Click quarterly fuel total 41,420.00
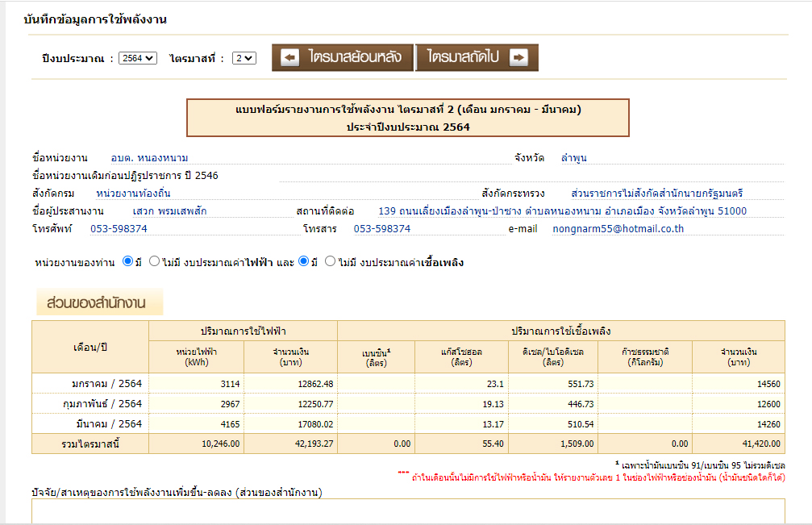The width and height of the screenshot is (812, 525). (761, 444)
